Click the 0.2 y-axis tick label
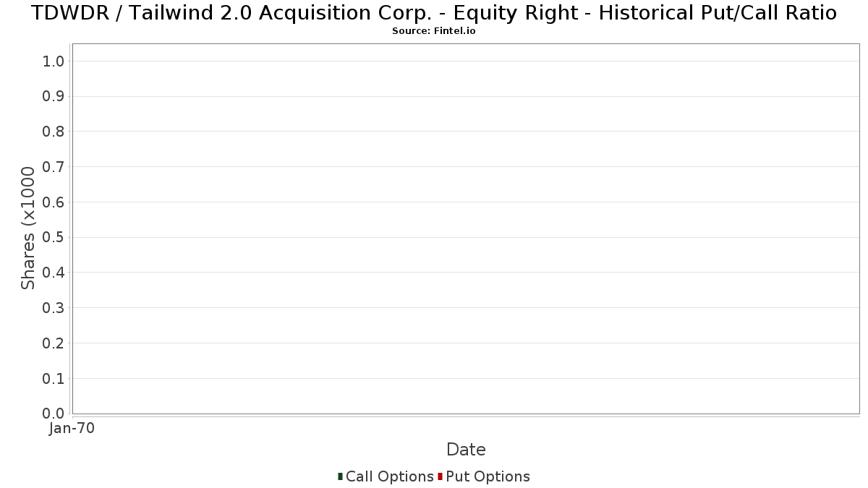868x488 pixels. (54, 343)
